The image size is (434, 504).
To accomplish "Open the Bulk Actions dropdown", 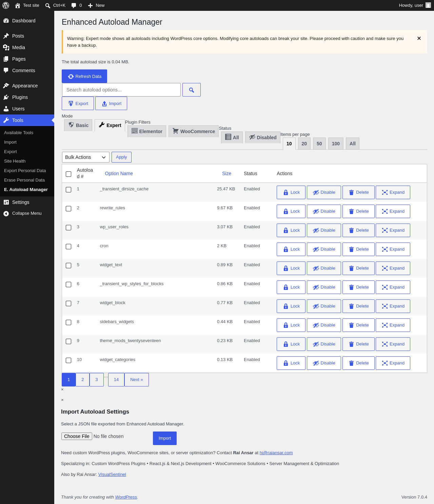I will (x=86, y=157).
